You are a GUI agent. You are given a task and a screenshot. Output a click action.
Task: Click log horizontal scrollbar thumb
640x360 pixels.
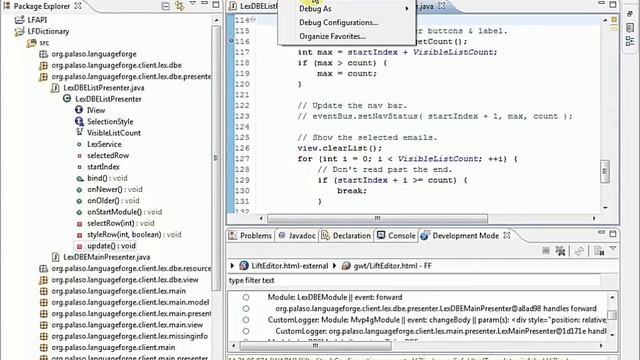click(x=316, y=346)
